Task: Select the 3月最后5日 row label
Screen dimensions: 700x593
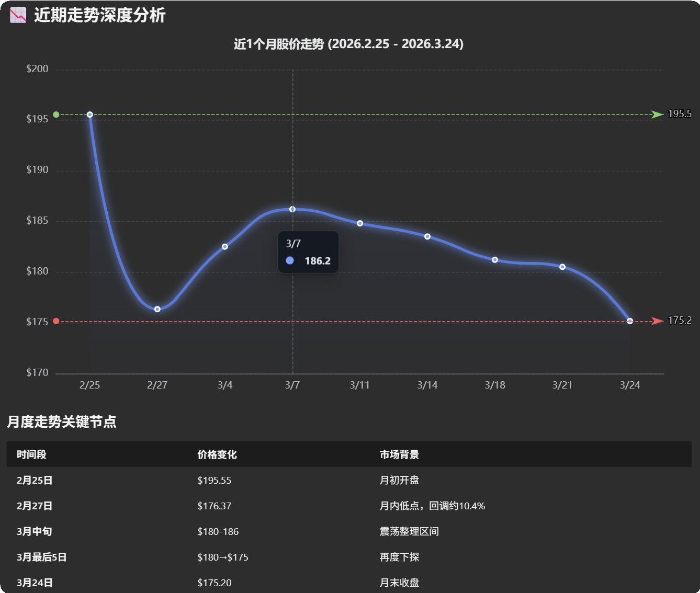Action: (x=42, y=557)
